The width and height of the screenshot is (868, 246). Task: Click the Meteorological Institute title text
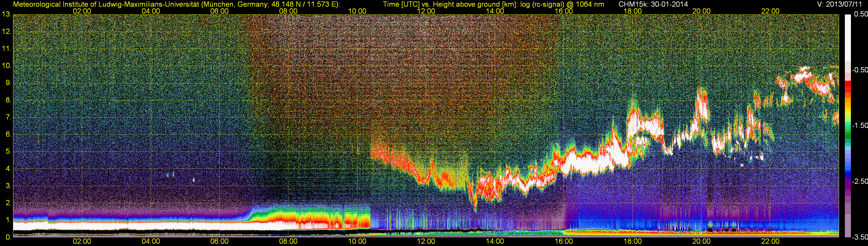176,4
